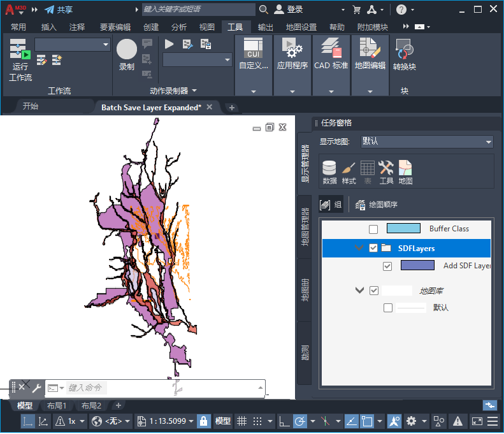Open the Data menu in task pane
This screenshot has width=504, height=434.
[x=329, y=172]
